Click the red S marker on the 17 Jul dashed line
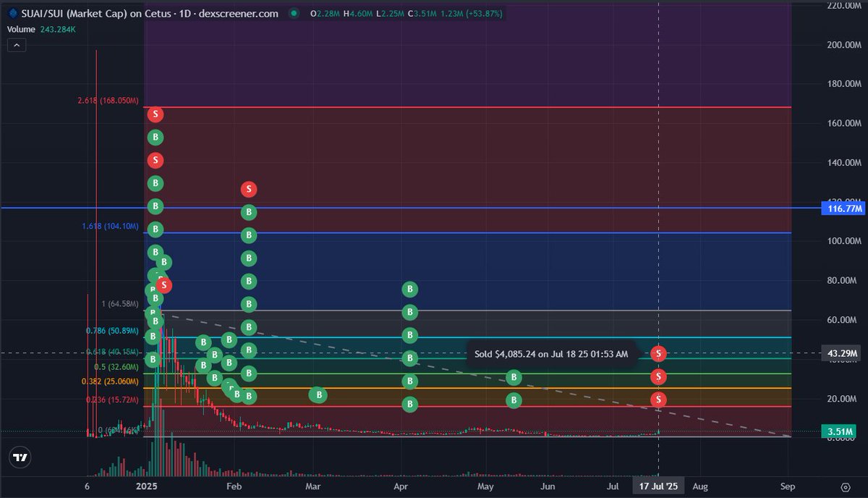 [658, 354]
